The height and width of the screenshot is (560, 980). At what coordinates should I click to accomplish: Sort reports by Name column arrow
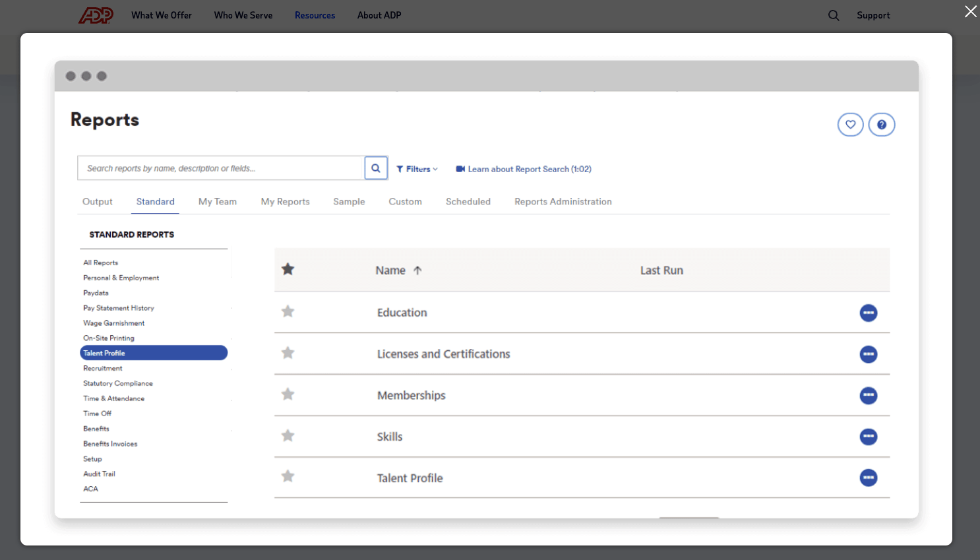[x=417, y=270]
